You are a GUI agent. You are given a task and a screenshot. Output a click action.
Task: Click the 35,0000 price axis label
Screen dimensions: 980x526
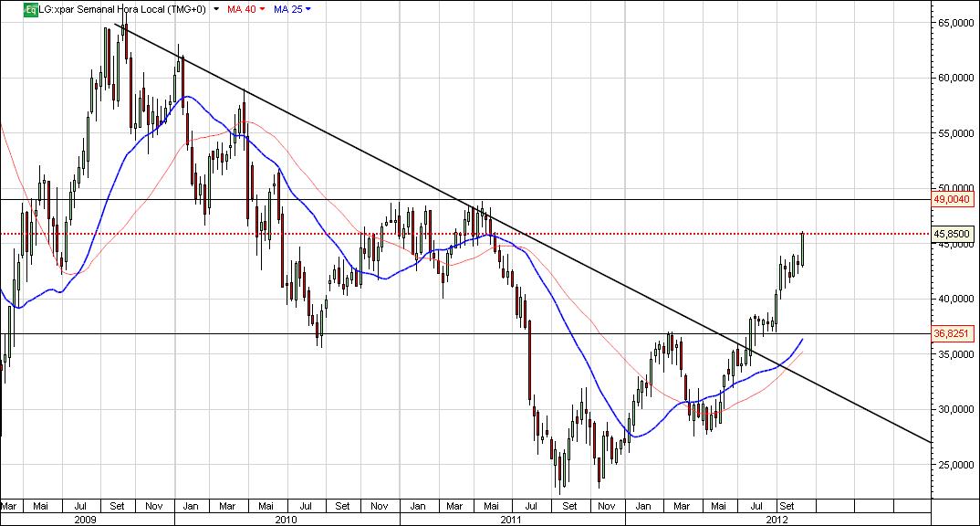[955, 354]
